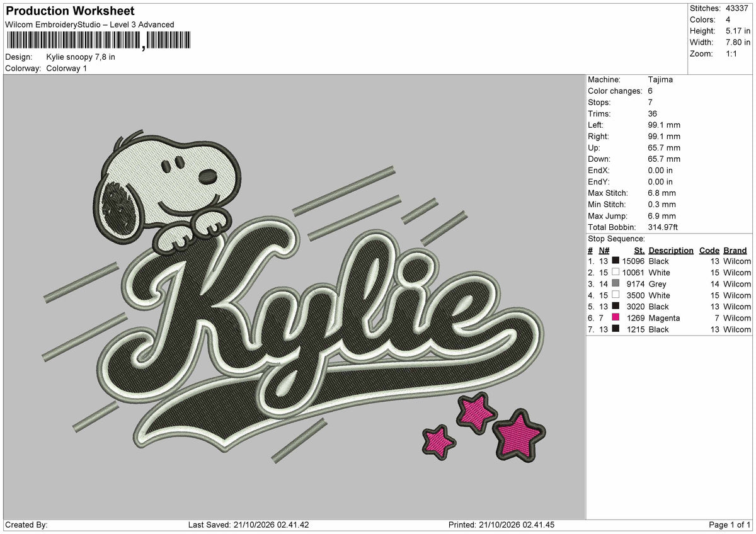The image size is (756, 534).
Task: Click stitch count 15096 in stop 1
Action: pyautogui.click(x=633, y=261)
